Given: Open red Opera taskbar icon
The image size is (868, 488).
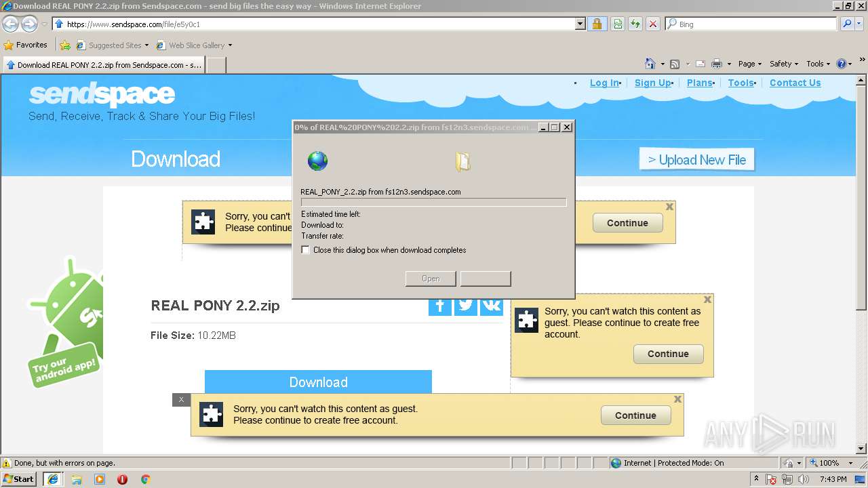Looking at the screenshot, I should (x=122, y=479).
